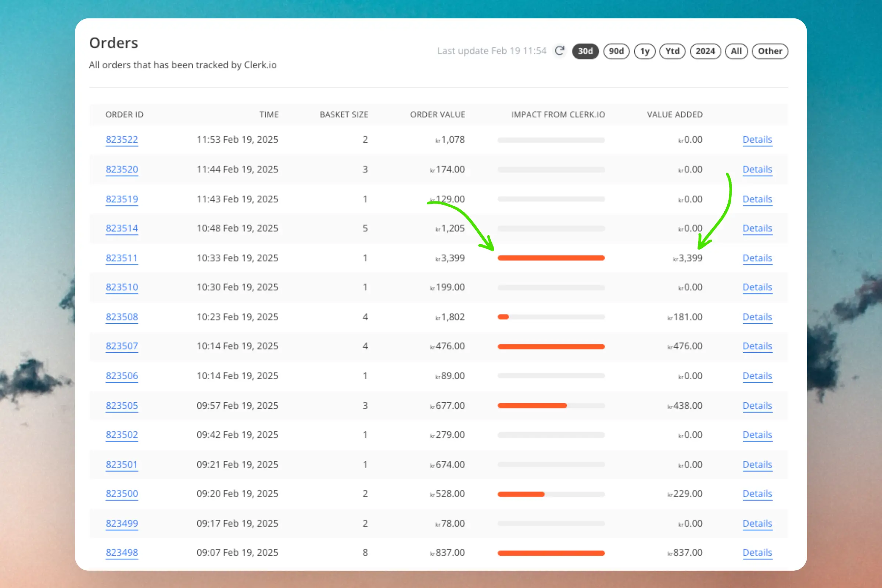The height and width of the screenshot is (588, 882).
Task: Click the Value Added column header
Action: (x=674, y=114)
